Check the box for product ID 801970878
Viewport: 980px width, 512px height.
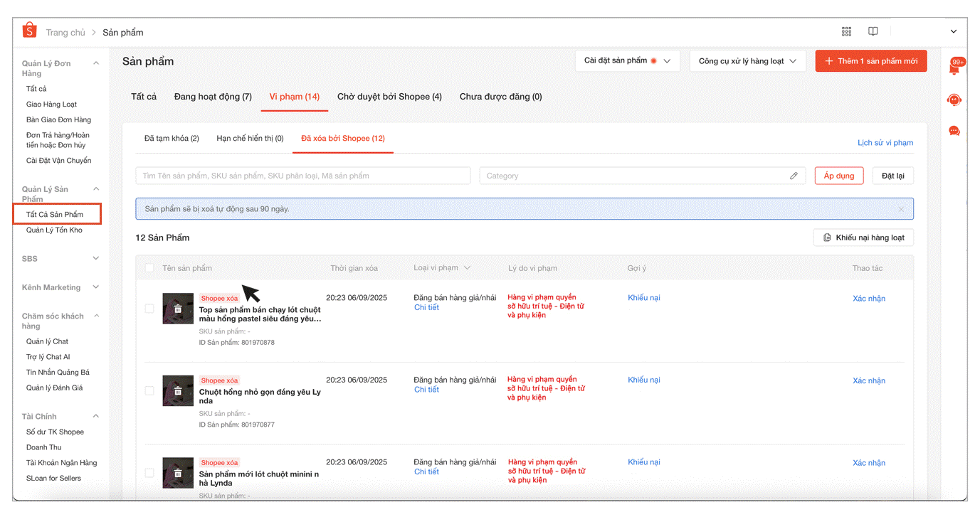click(x=149, y=309)
